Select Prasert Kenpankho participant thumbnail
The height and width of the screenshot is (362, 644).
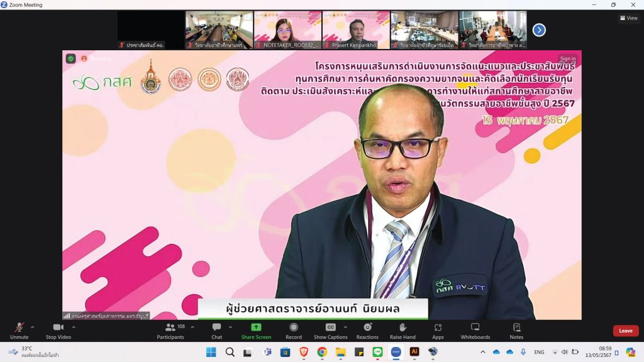coord(356,30)
